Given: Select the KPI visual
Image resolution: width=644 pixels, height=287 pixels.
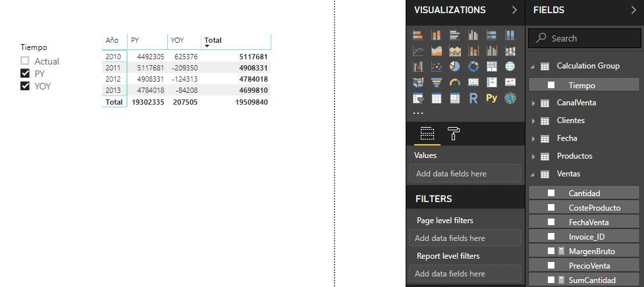Looking at the screenshot, I should pos(510,82).
